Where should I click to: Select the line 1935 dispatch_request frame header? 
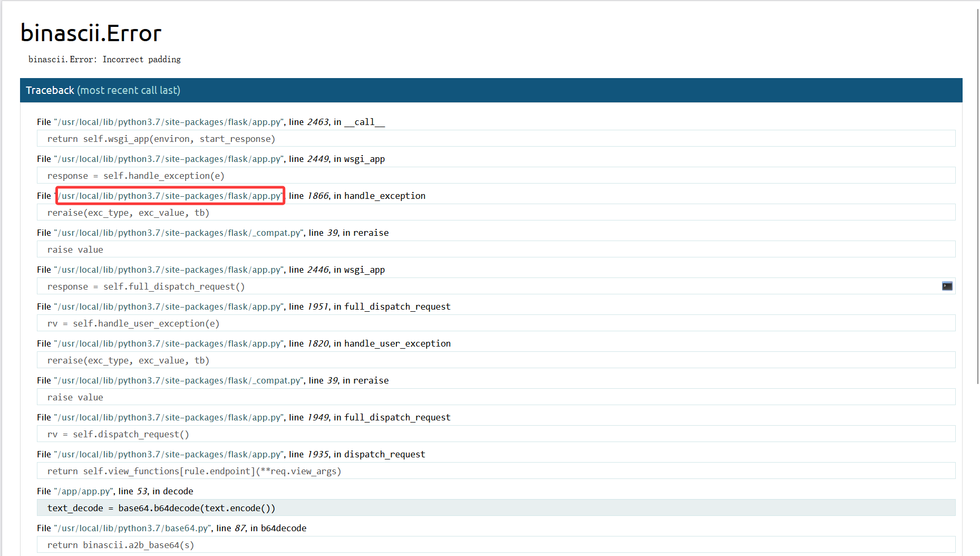[230, 454]
